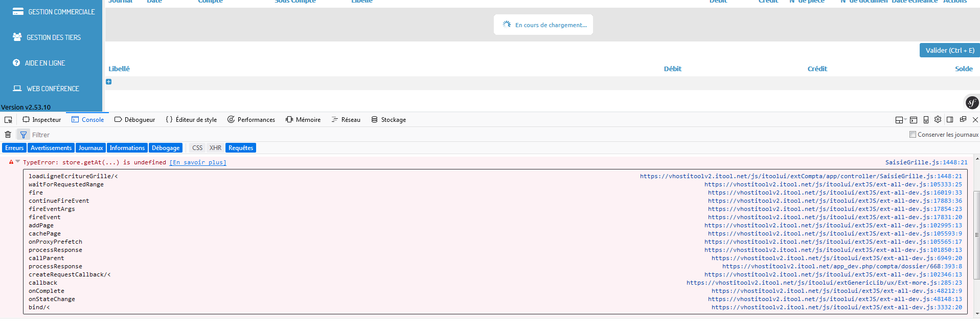This screenshot has height=321, width=980.
Task: Dock devtools to the side of the window
Action: click(x=950, y=120)
